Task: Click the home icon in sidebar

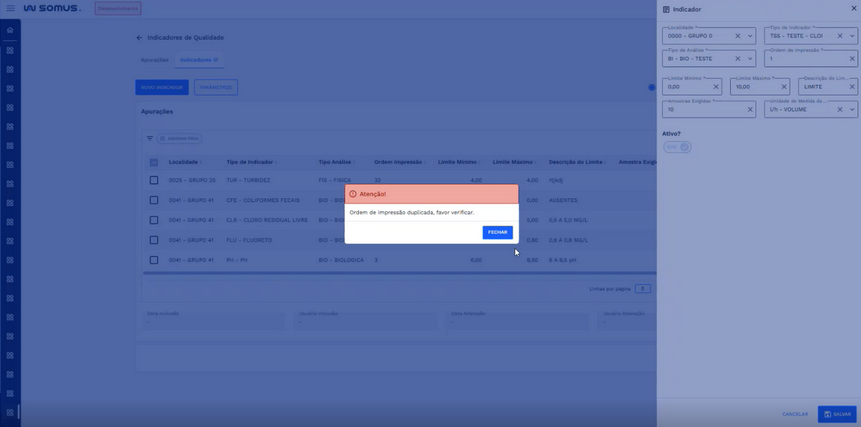Action: 10,30
